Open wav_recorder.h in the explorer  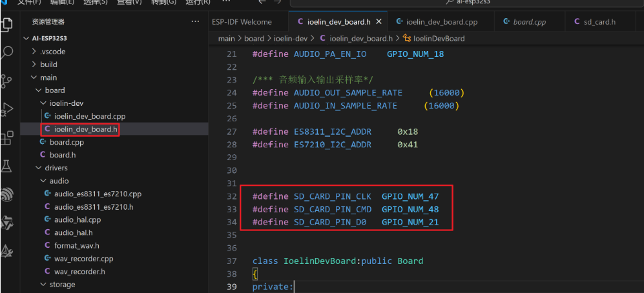[79, 272]
